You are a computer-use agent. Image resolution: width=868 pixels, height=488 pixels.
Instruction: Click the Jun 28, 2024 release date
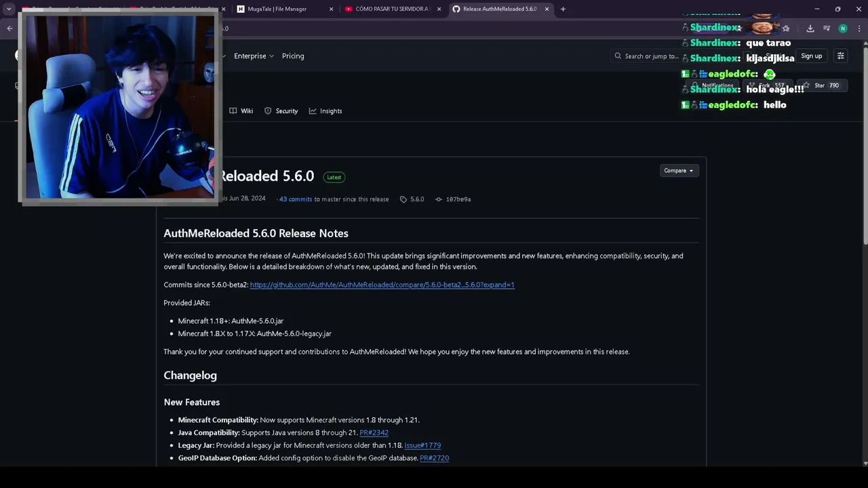coord(247,199)
